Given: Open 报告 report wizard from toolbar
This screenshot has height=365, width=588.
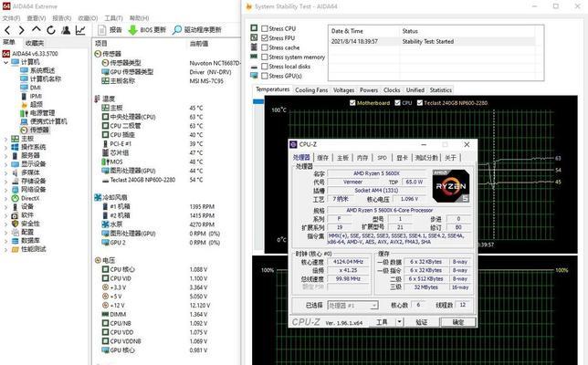Looking at the screenshot, I should pyautogui.click(x=110, y=30).
